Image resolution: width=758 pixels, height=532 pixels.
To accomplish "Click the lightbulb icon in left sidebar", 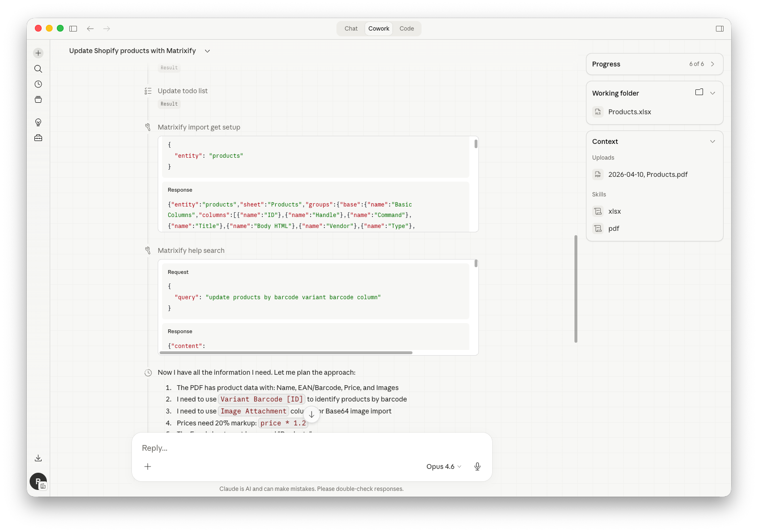I will point(38,122).
